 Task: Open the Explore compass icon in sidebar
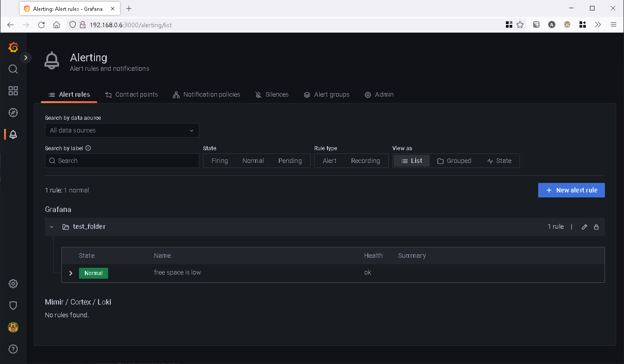[x=13, y=113]
